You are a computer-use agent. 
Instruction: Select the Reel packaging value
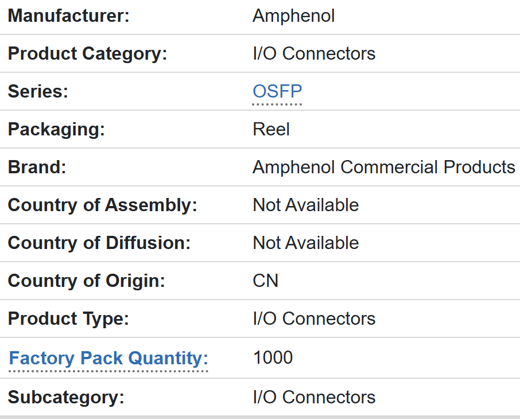[x=271, y=130]
